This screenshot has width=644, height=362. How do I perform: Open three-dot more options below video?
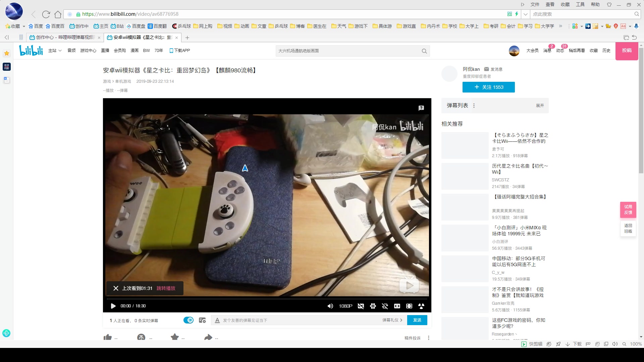click(x=429, y=338)
